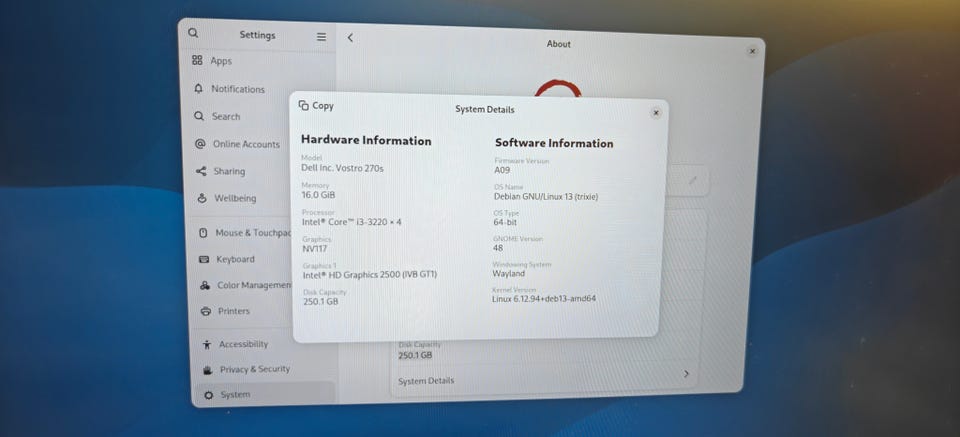
Task: Go back with the left chevron arrow
Action: pyautogui.click(x=350, y=38)
